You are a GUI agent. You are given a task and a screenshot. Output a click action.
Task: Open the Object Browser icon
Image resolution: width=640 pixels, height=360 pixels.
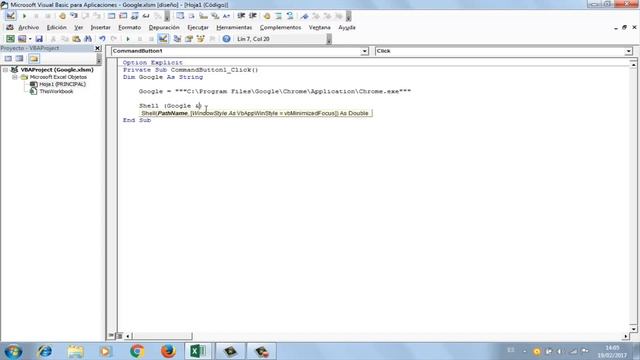click(200, 39)
